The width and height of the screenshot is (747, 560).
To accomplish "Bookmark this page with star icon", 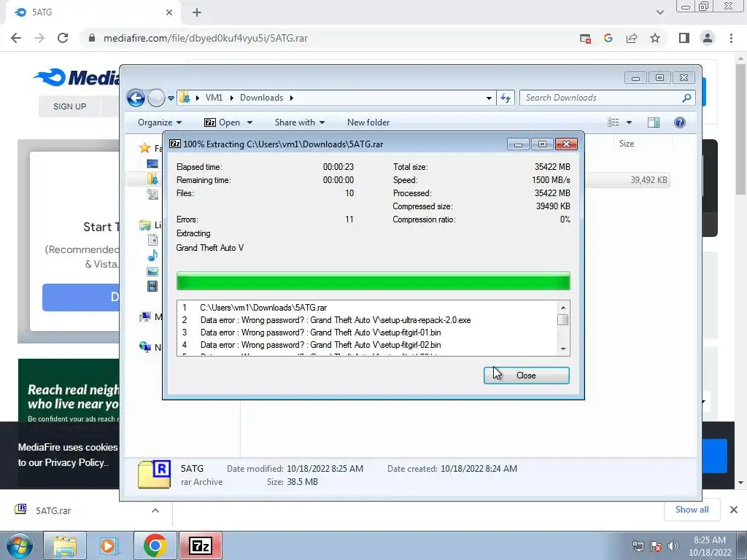I will [x=655, y=38].
